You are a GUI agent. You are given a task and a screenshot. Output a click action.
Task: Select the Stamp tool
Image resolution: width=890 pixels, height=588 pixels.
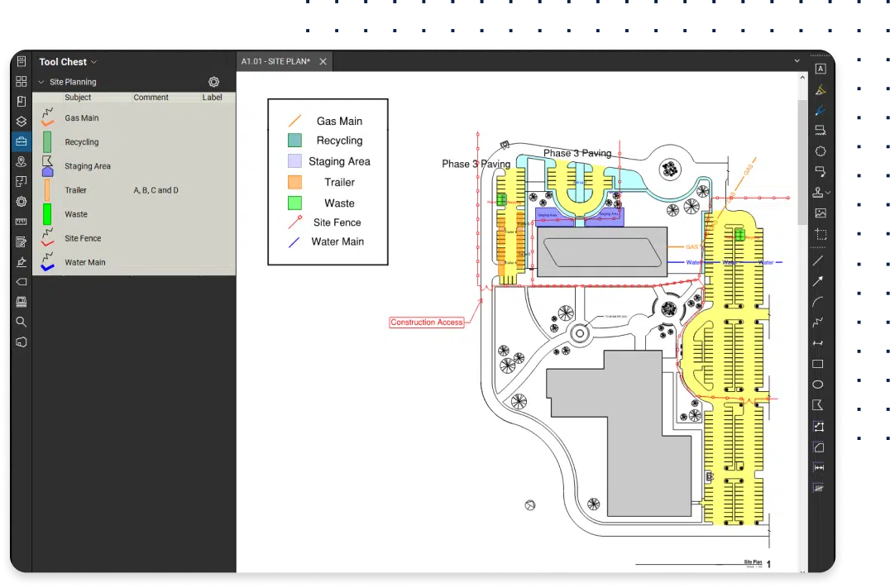point(818,193)
